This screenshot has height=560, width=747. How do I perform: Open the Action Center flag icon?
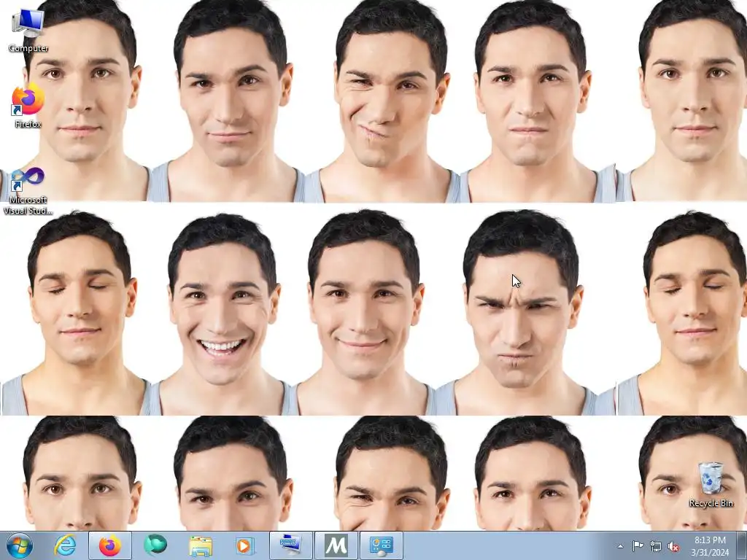pyautogui.click(x=638, y=546)
